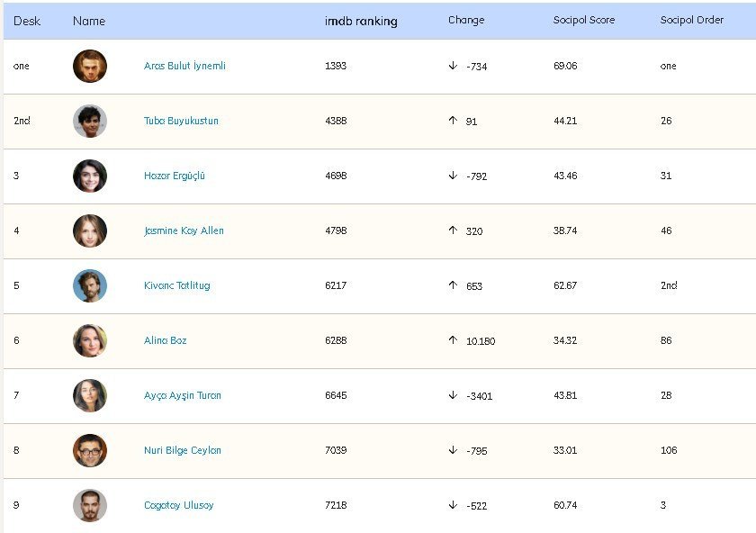
Task: Click the up arrow beside 10.180
Action: point(453,340)
